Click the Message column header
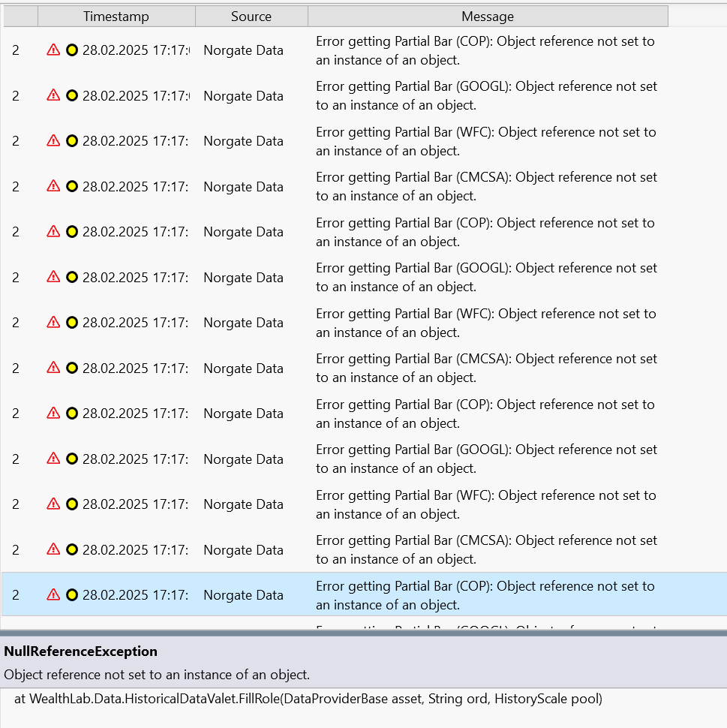This screenshot has width=727, height=728. 488,17
